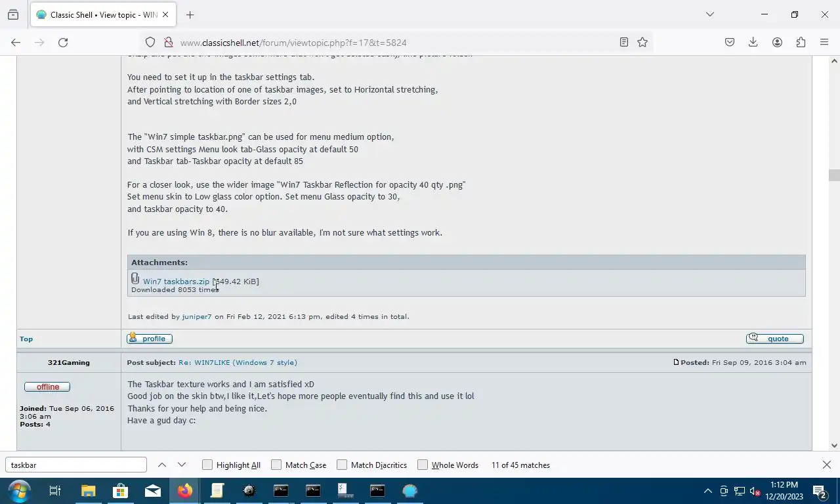Open post subject Re: WIN7LIKE link

point(238,362)
